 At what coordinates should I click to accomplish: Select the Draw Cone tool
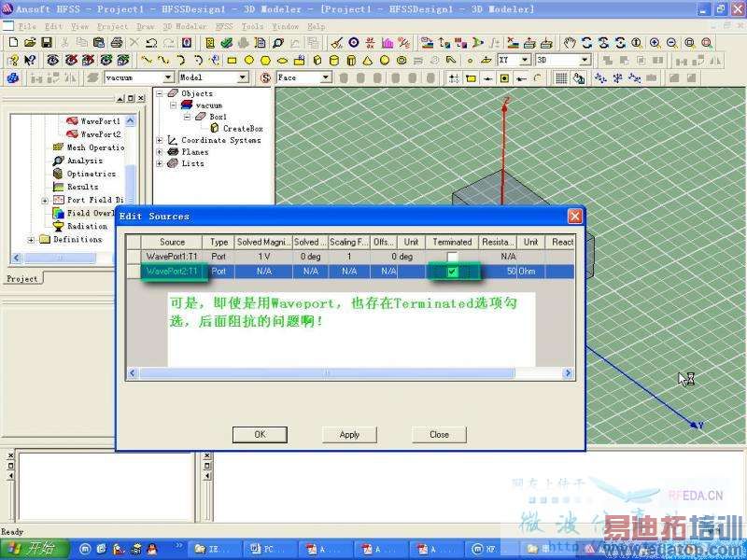click(367, 61)
